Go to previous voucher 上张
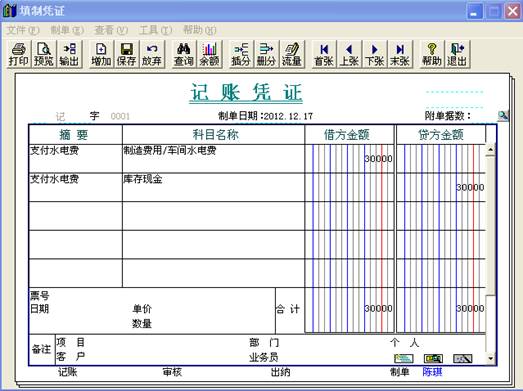 point(349,54)
